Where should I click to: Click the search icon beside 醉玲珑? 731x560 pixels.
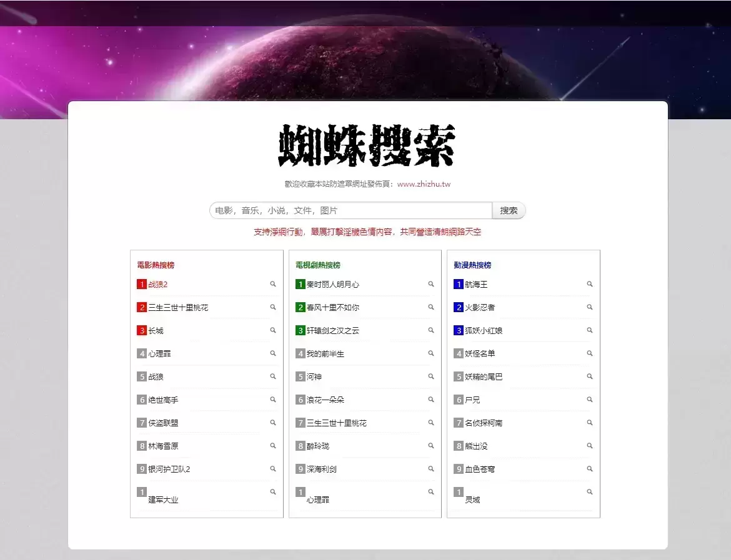pos(430,446)
